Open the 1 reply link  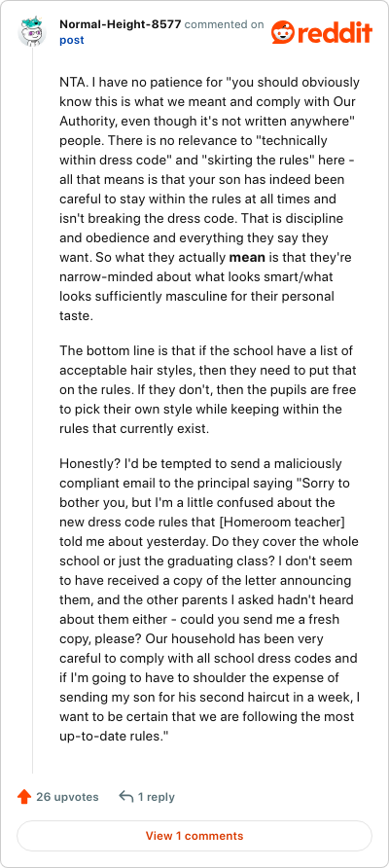[156, 797]
